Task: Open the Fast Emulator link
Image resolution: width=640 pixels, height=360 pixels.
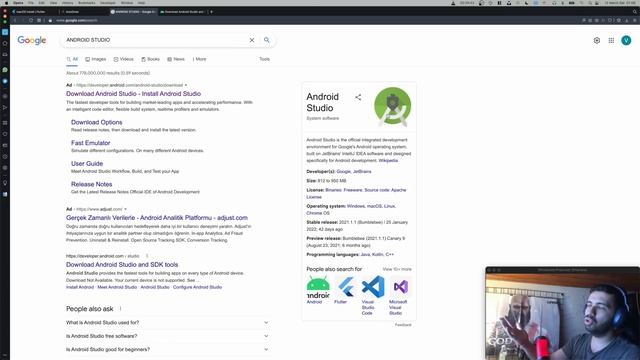Action: tap(91, 143)
